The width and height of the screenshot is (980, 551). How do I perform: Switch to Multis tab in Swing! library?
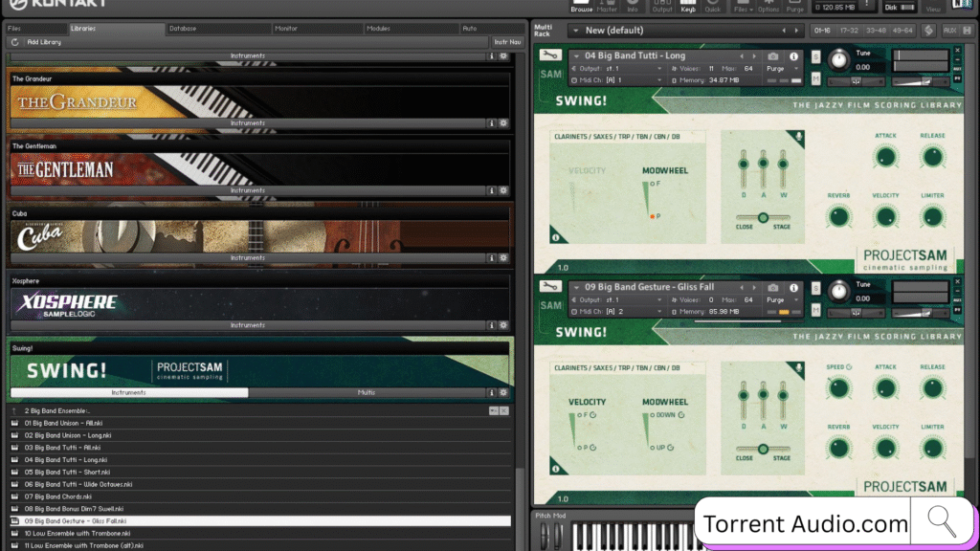click(x=367, y=392)
